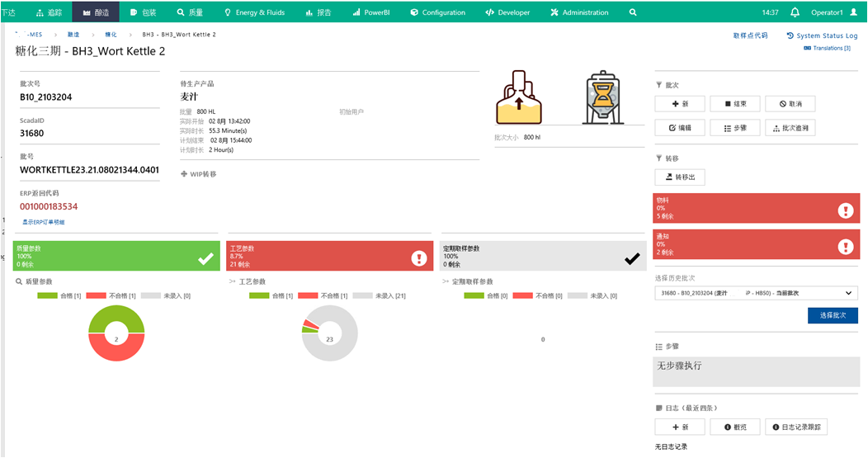Click the warning icon on 物料 tile

tap(846, 210)
